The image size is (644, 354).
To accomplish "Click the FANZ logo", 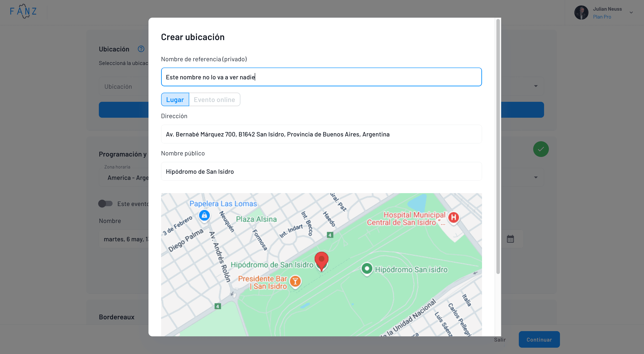I will [x=23, y=11].
